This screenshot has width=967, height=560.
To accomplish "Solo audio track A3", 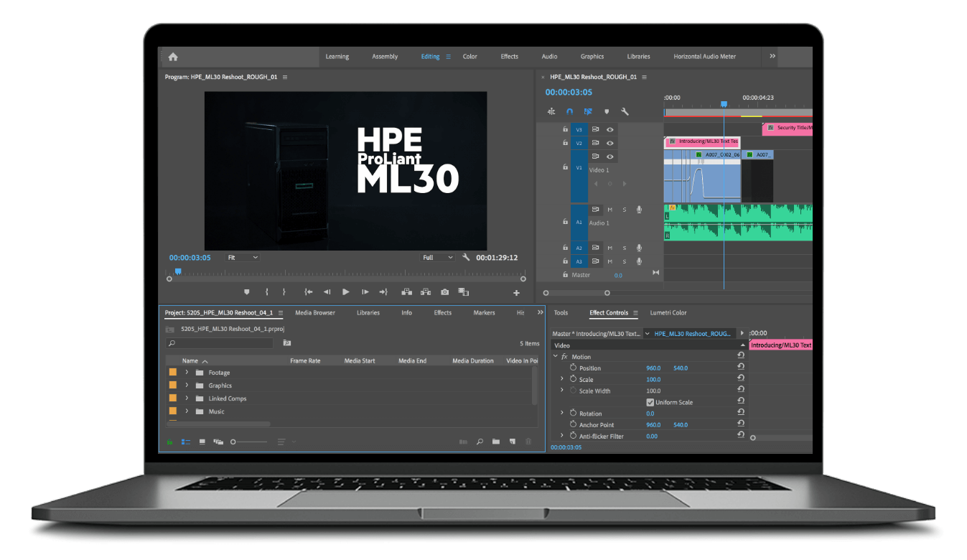I will point(625,261).
